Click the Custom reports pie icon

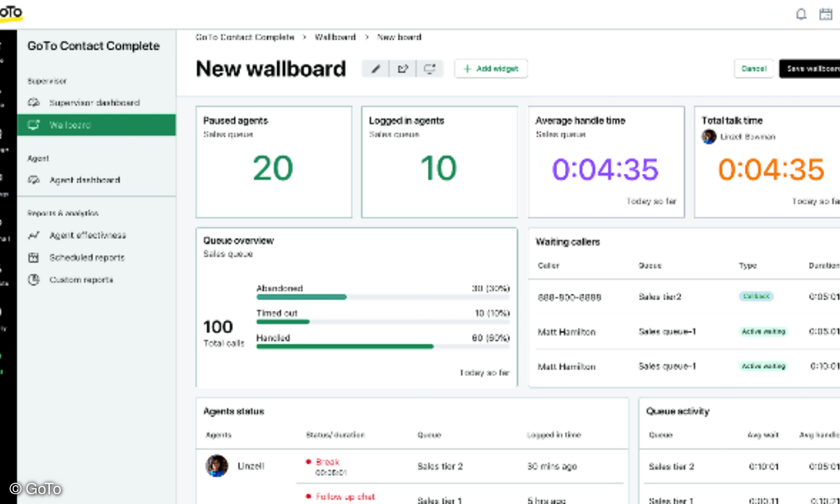pyautogui.click(x=34, y=280)
